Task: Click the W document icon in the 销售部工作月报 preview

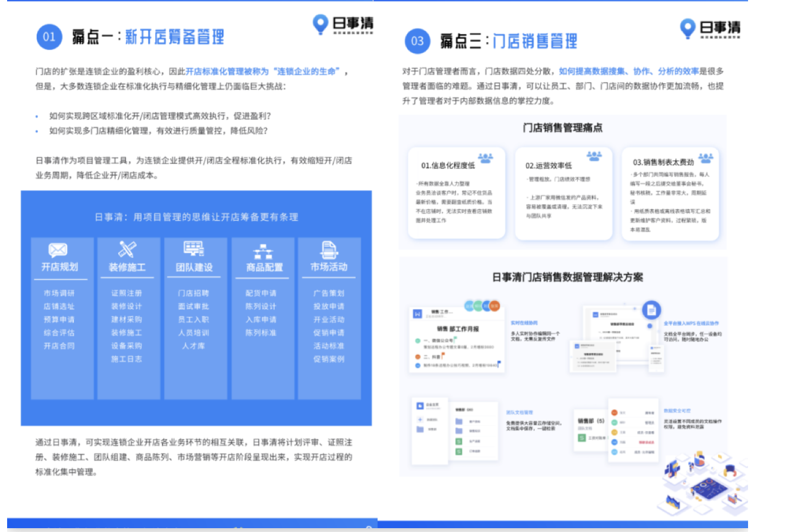Action: (x=418, y=314)
